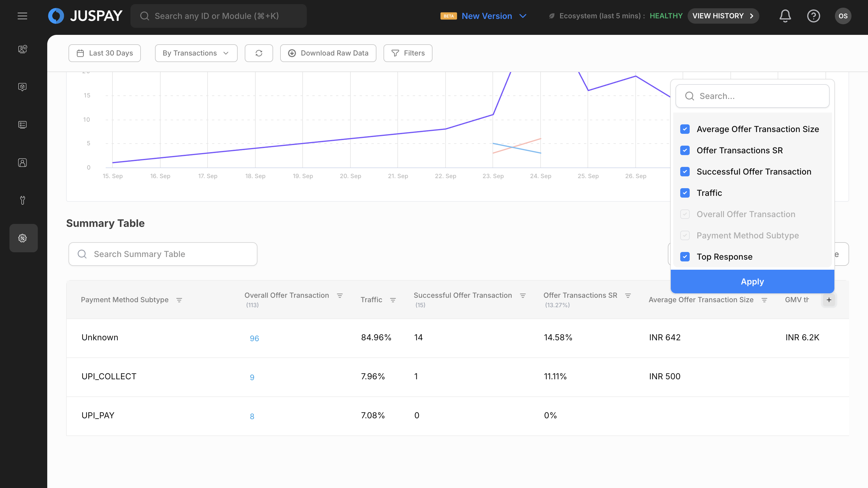The image size is (868, 488).
Task: Open the Last 30 Days date picker
Action: [105, 53]
